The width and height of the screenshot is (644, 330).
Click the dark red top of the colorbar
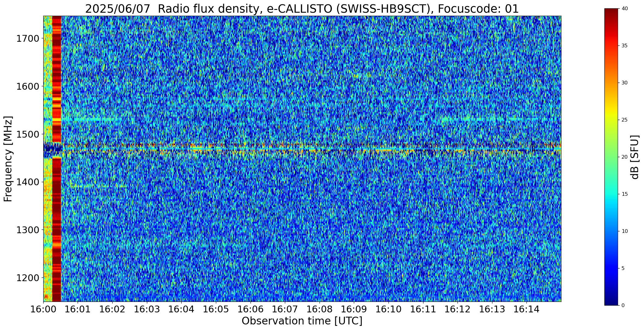tap(612, 14)
